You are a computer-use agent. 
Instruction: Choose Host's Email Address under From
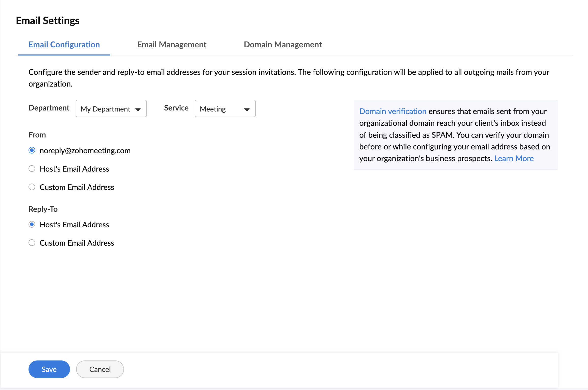coord(32,169)
